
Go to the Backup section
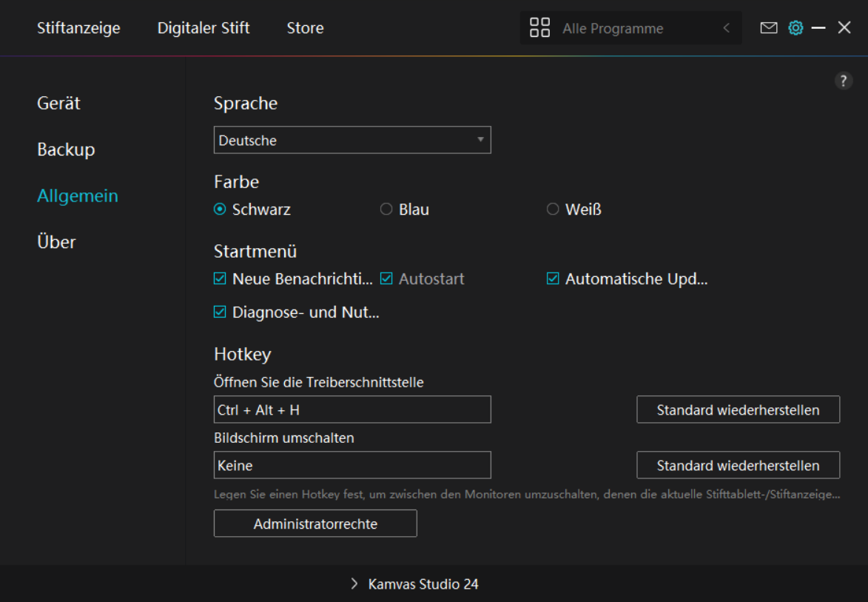point(66,150)
